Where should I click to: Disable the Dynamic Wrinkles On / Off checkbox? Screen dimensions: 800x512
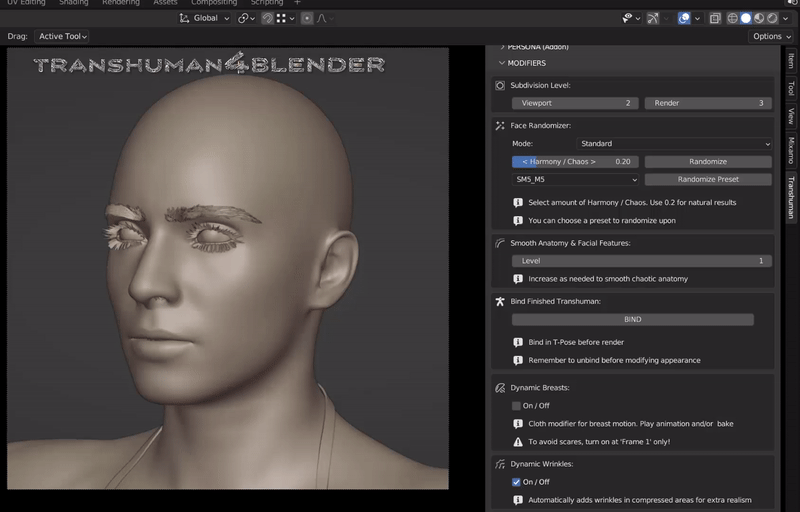[516, 482]
